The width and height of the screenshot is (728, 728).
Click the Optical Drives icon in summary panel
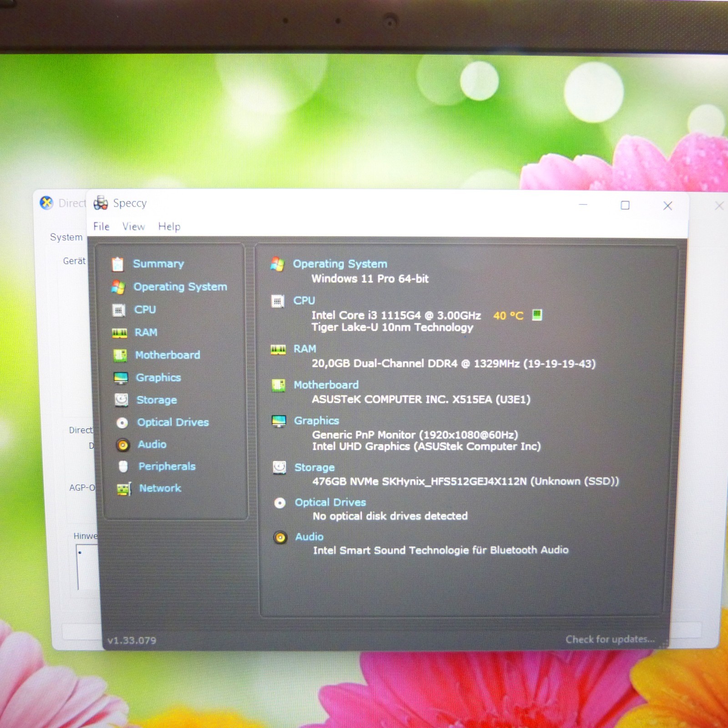(280, 503)
